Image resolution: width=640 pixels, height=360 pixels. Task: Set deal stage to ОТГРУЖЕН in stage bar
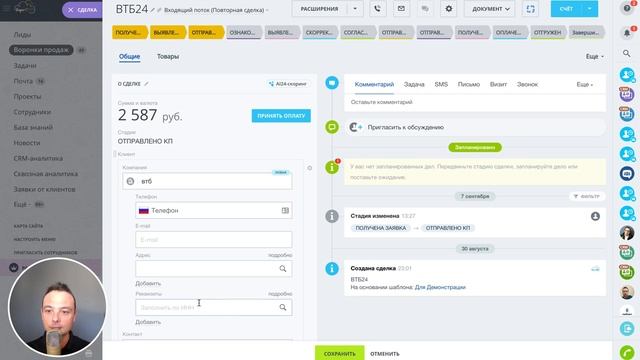pos(547,32)
